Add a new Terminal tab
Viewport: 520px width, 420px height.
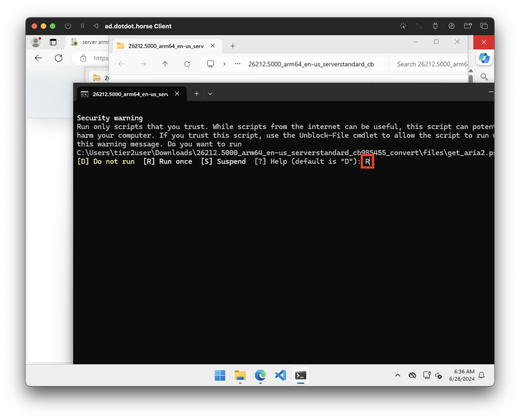(x=197, y=94)
